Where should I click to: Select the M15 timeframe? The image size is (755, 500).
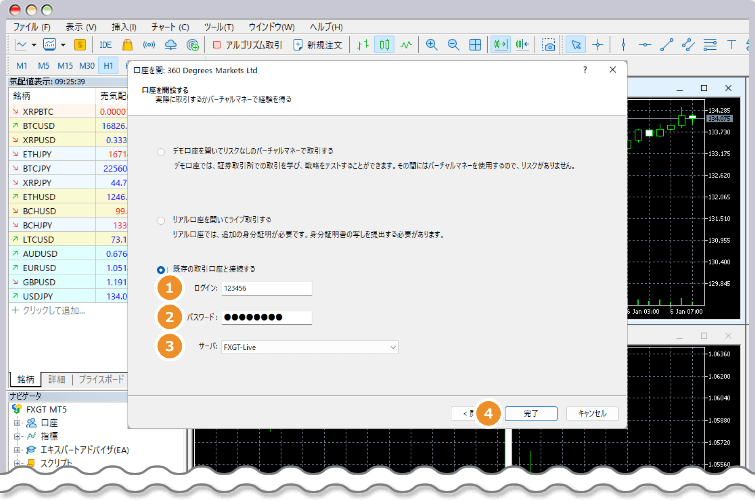(65, 66)
